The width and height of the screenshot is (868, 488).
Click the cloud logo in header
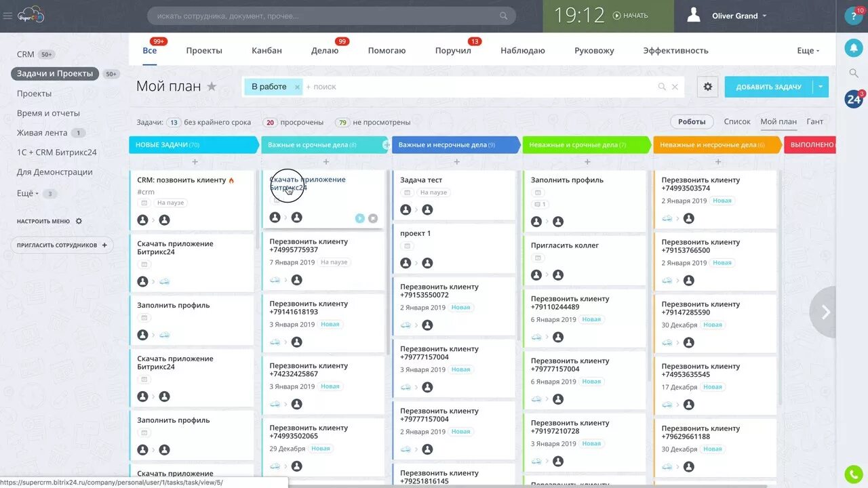click(x=31, y=14)
